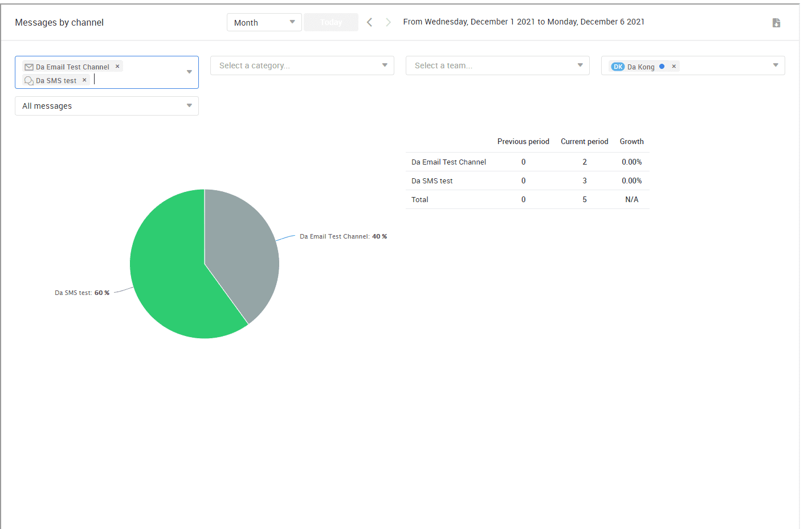Go to the previous period arrow

point(369,22)
